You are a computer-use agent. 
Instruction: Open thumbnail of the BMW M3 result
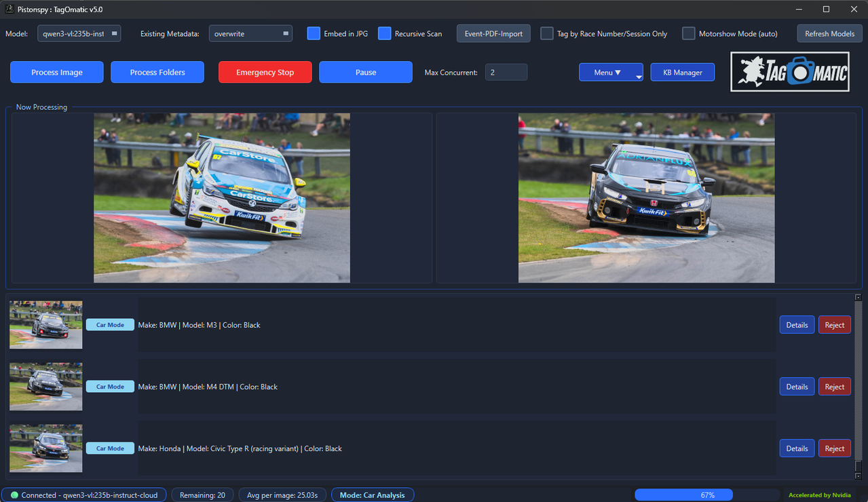[45, 325]
